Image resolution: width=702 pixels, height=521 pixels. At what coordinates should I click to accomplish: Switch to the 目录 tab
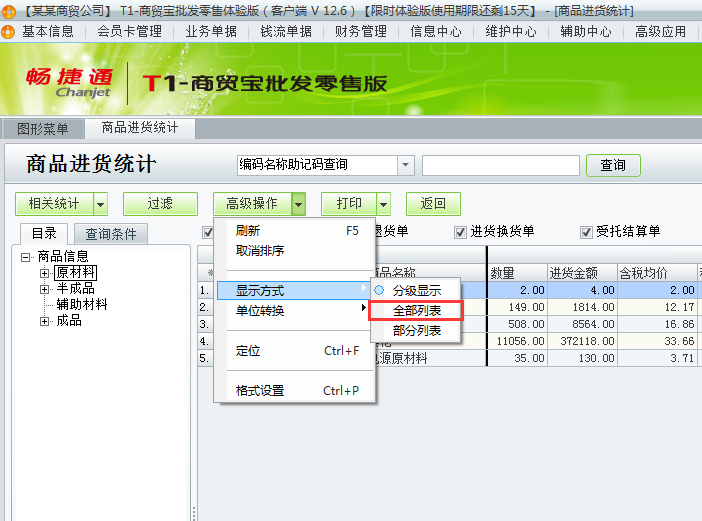coord(44,234)
